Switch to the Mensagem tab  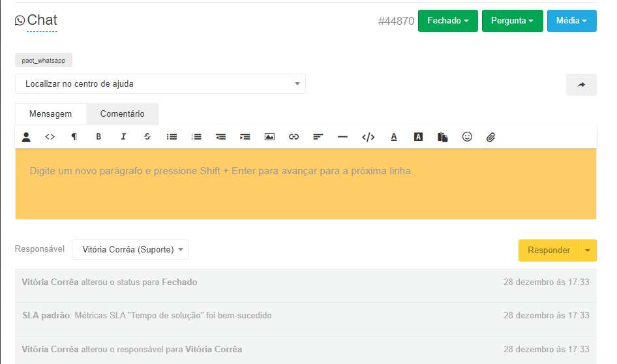tap(50, 114)
